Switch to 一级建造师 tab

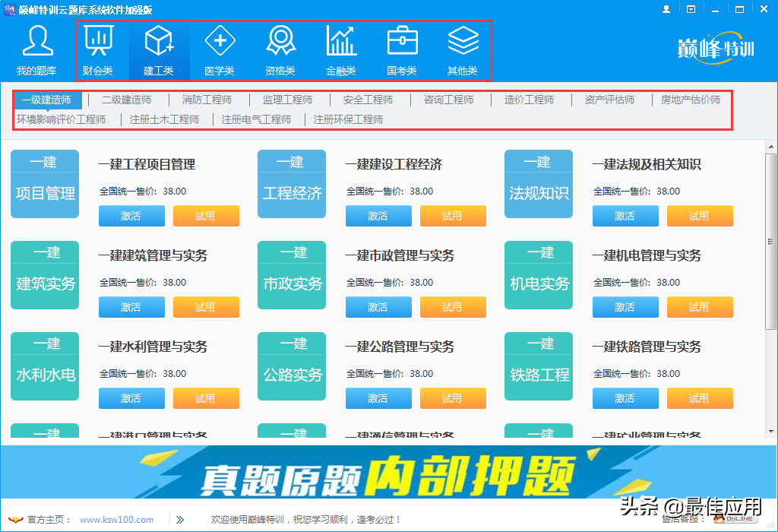[x=46, y=100]
